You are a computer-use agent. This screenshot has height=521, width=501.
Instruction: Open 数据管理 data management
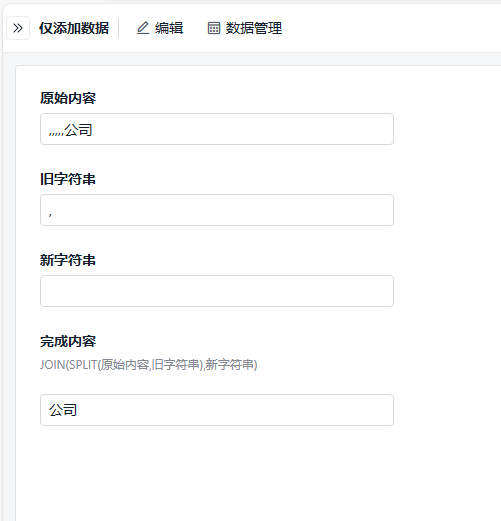click(x=245, y=28)
